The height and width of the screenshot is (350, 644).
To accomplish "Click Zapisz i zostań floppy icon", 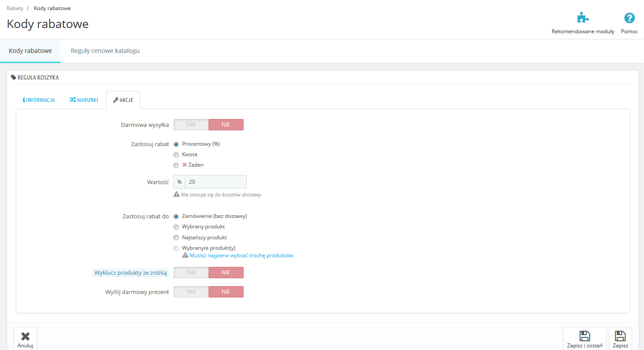I will (584, 336).
